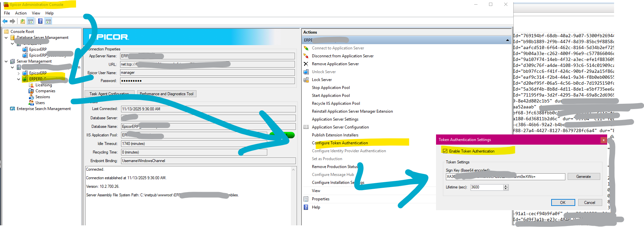Click the Lock Server action
This screenshot has height=227, width=644.
coord(322,80)
